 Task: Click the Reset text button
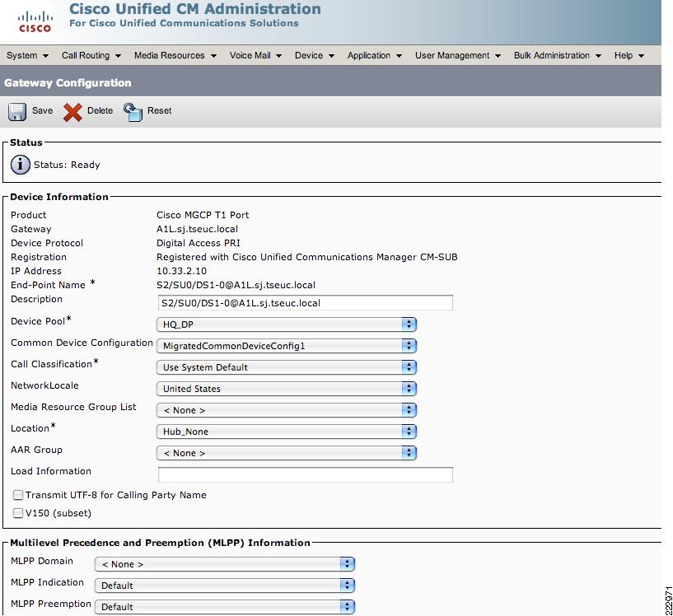(159, 110)
